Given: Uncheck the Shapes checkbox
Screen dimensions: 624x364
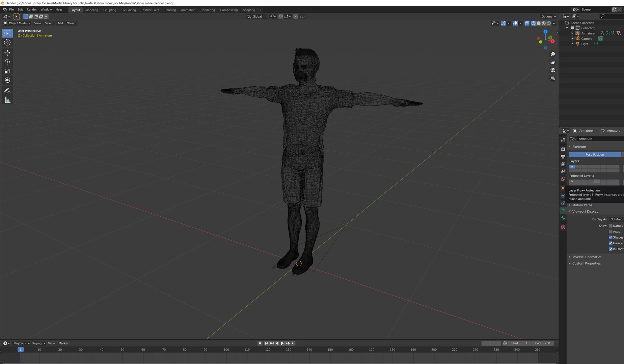Looking at the screenshot, I should [x=611, y=237].
